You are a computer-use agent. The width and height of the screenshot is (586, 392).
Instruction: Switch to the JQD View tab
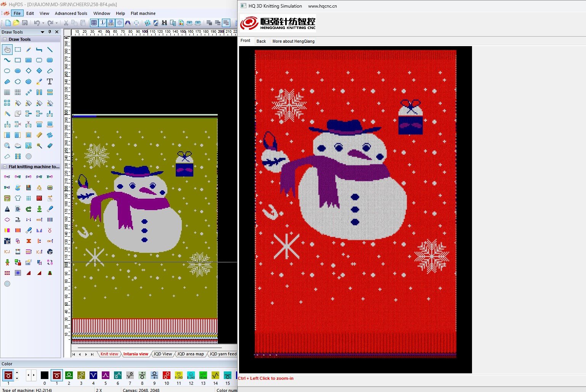coord(162,354)
